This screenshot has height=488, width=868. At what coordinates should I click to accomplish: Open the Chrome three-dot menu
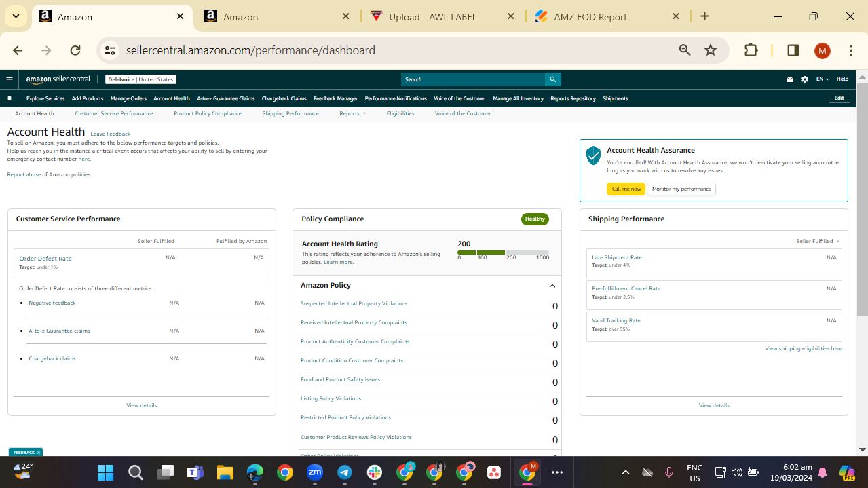click(851, 50)
